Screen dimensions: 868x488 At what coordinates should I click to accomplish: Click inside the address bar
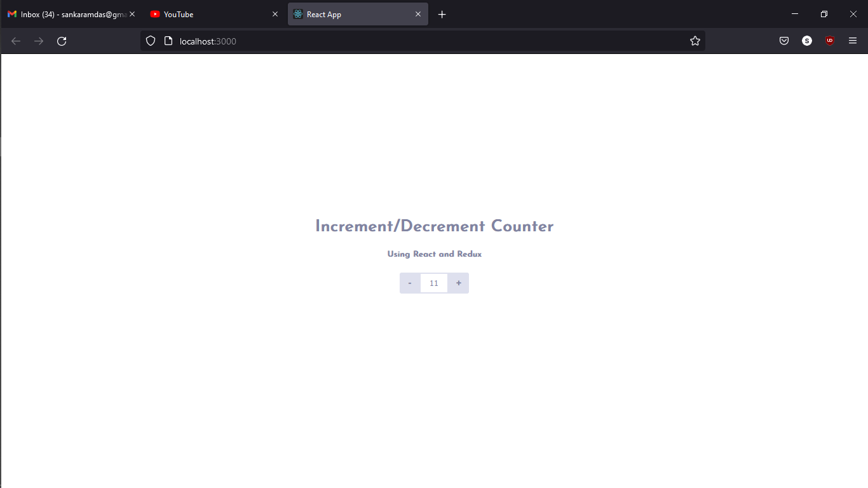[381, 41]
